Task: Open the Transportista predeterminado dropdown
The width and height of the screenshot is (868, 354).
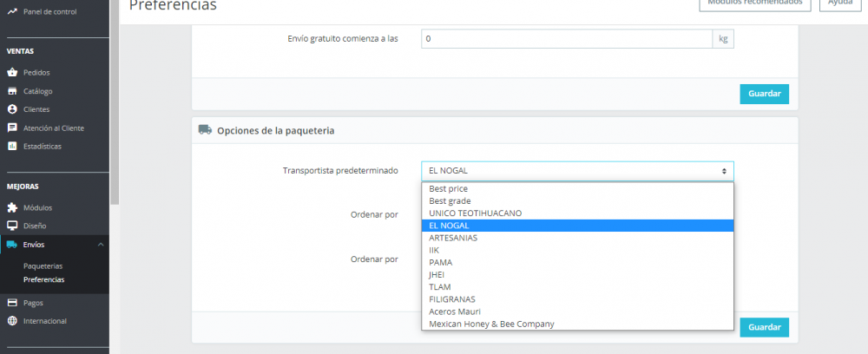Action: point(577,171)
